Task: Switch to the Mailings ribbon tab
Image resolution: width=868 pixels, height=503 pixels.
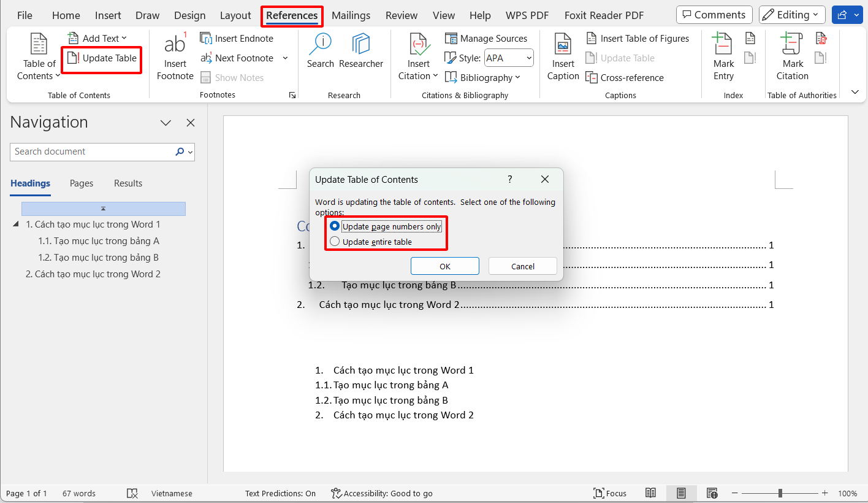Action: (351, 15)
